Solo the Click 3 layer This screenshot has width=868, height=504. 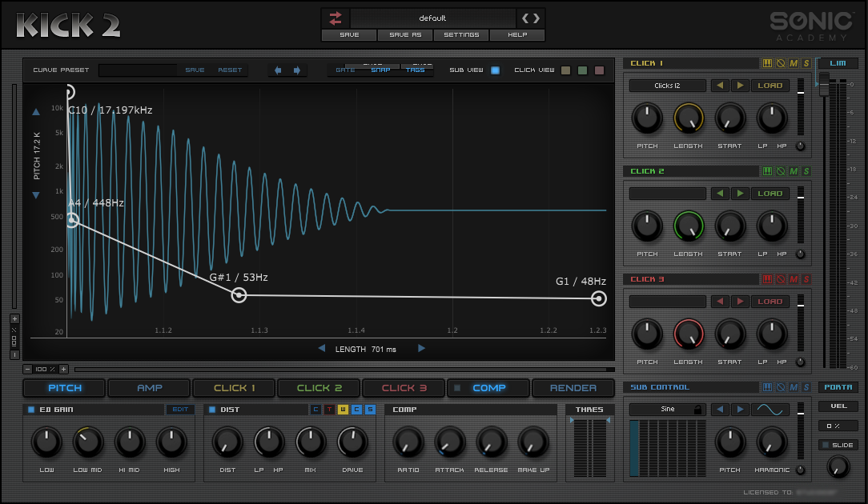pos(806,279)
